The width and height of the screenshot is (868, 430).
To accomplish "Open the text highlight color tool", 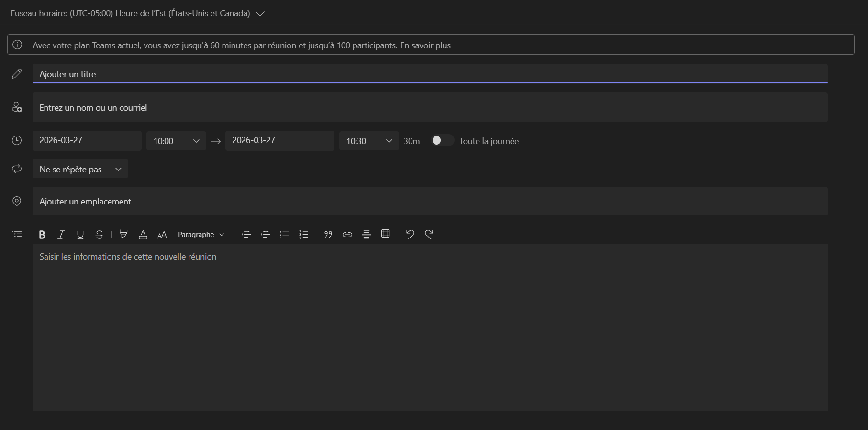I will (x=123, y=234).
